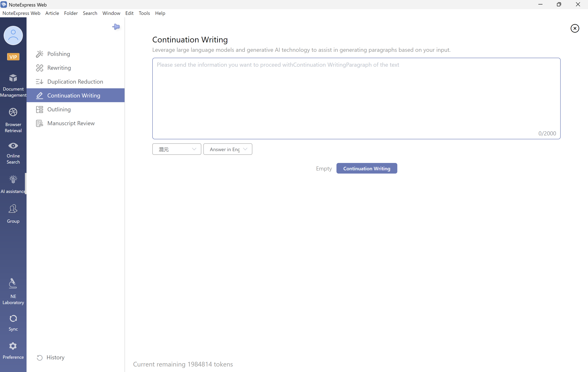Focus the continuation text input area
588x372 pixels.
(356, 99)
